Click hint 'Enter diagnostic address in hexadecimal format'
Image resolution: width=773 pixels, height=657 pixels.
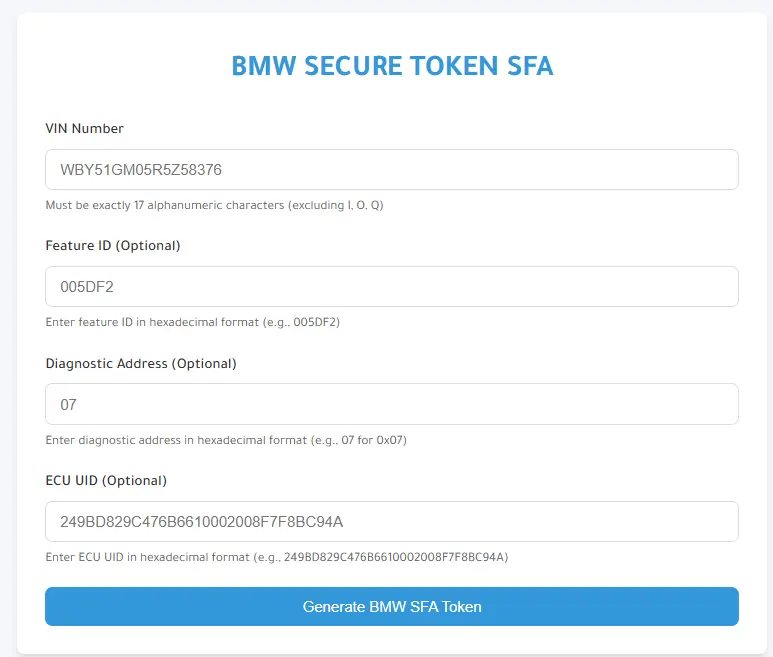[x=226, y=440]
